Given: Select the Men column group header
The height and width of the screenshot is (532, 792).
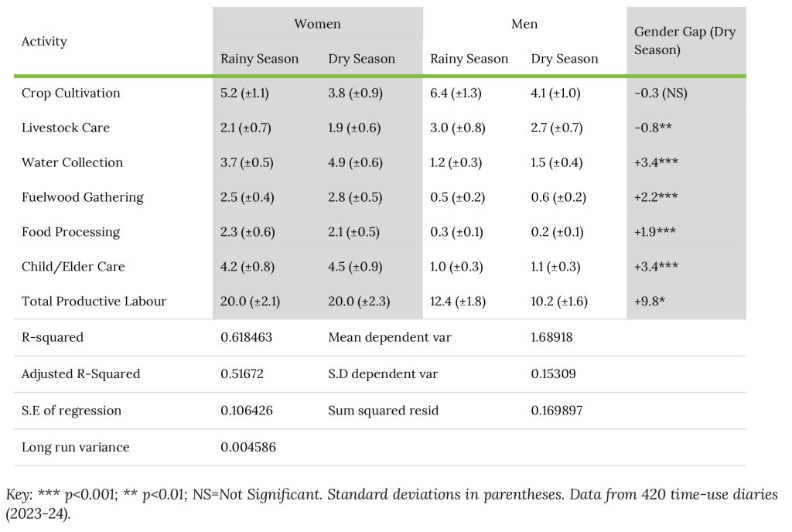Looking at the screenshot, I should 524,24.
